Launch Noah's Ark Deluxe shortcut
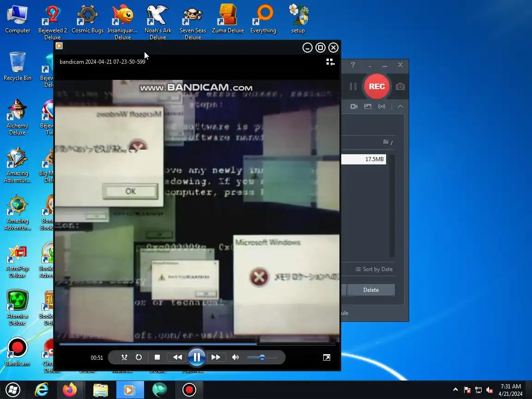Screen dimensions: 532x399 [x=158, y=22]
